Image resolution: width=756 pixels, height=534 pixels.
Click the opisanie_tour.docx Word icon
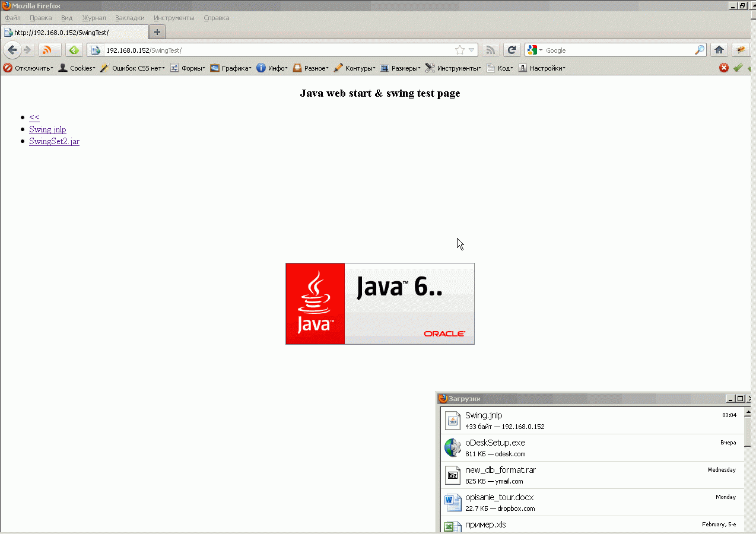pos(453,502)
